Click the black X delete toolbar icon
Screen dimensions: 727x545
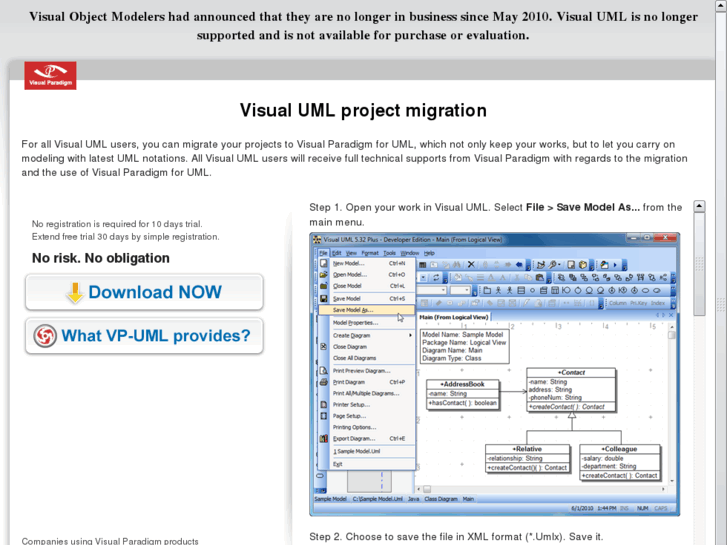pos(471,264)
